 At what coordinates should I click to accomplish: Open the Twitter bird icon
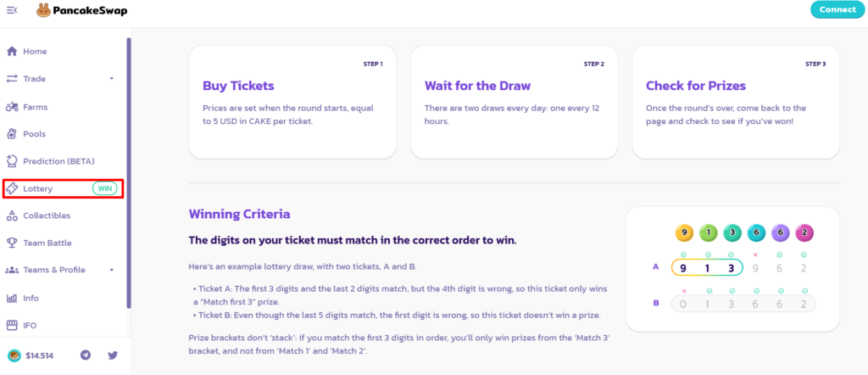(113, 355)
